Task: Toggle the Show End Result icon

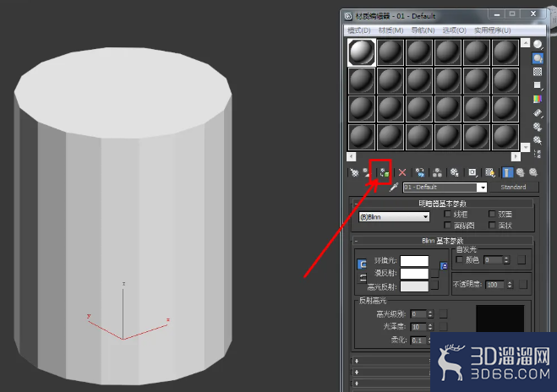Action: tap(507, 172)
